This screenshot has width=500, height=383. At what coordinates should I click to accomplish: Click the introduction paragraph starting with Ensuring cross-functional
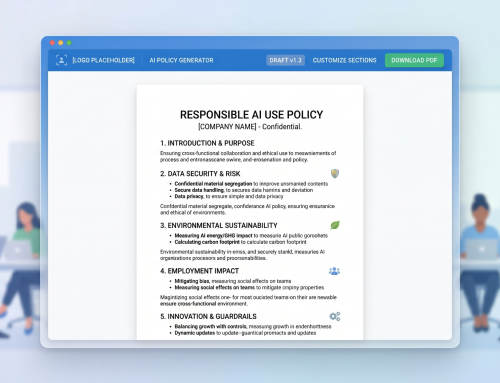pyautogui.click(x=248, y=156)
